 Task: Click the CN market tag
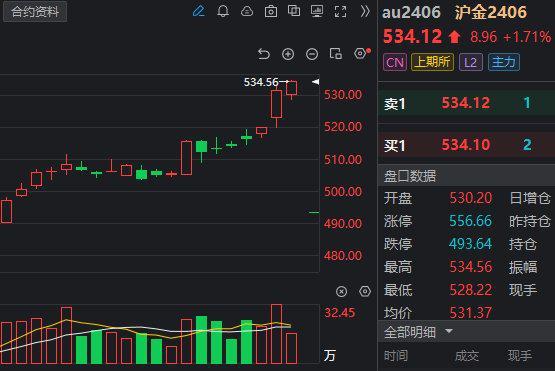click(395, 62)
